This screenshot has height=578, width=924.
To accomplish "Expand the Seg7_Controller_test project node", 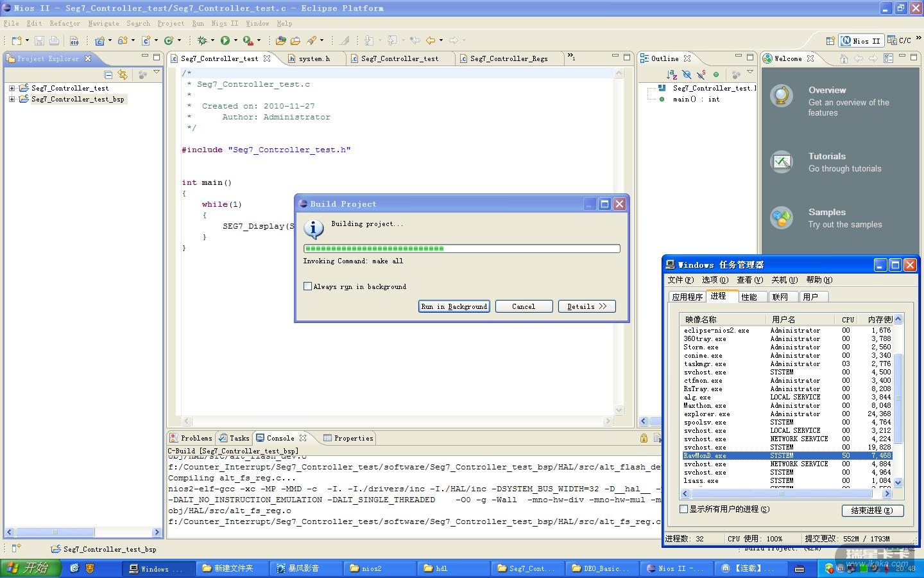I will pyautogui.click(x=12, y=88).
